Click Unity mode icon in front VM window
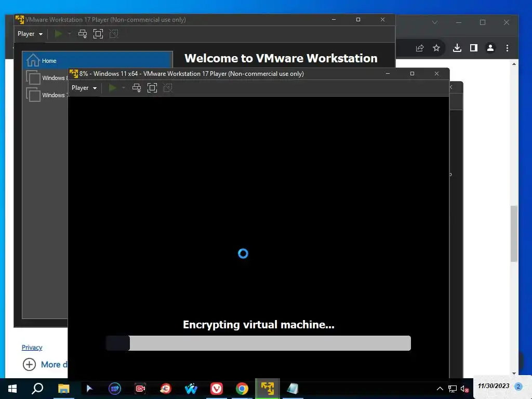Image resolution: width=532 pixels, height=399 pixels. pyautogui.click(x=168, y=88)
